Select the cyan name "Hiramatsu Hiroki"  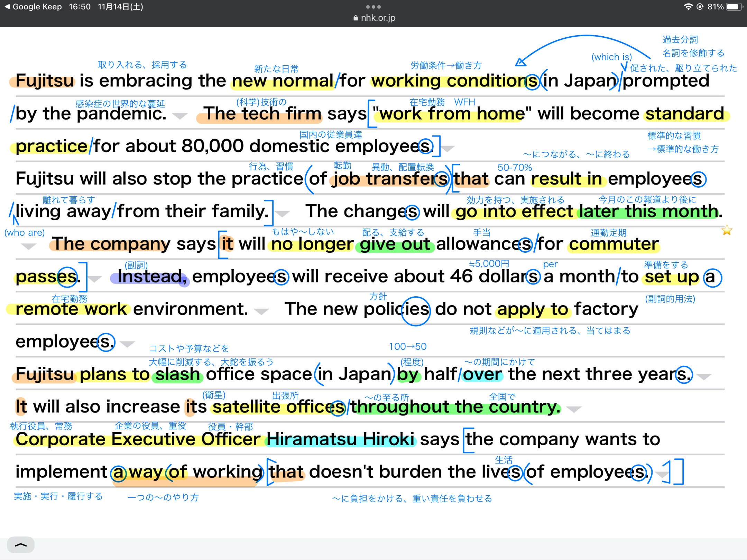tap(340, 440)
